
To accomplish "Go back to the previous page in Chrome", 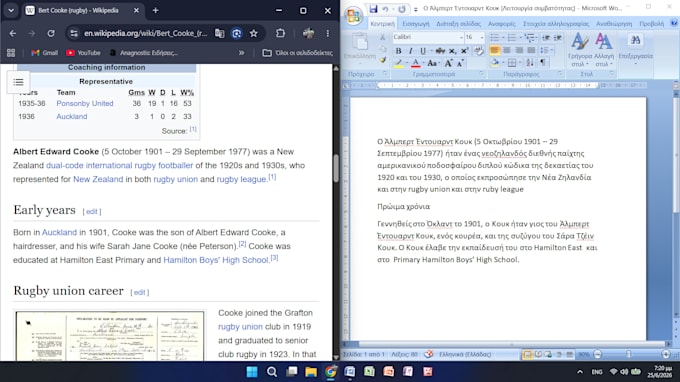I will pyautogui.click(x=13, y=33).
